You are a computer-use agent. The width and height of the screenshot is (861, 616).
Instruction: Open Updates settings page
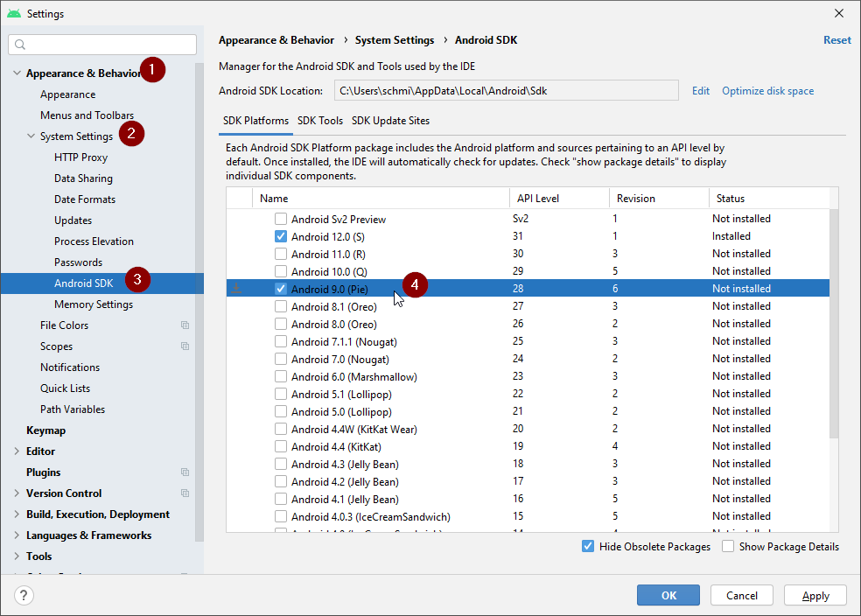pyautogui.click(x=73, y=220)
